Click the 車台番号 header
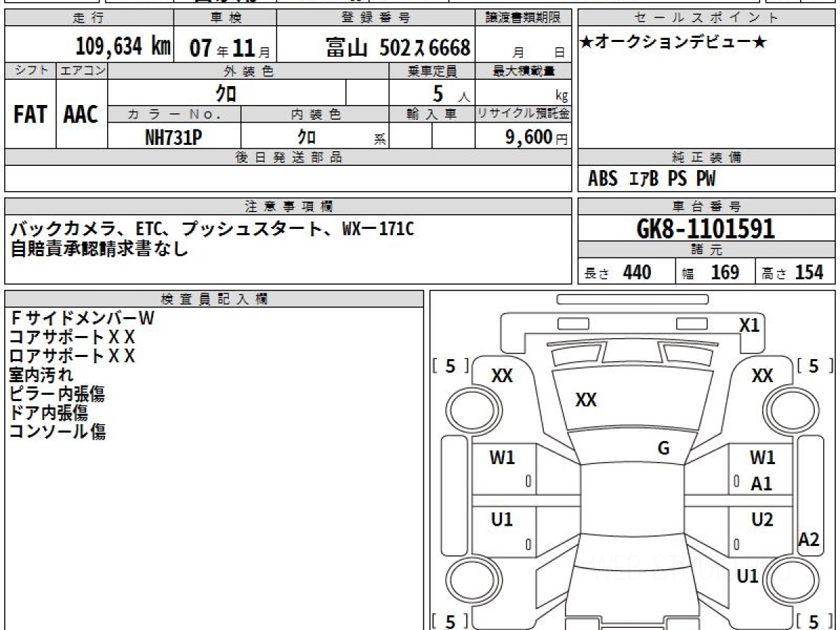The height and width of the screenshot is (630, 840). click(707, 206)
